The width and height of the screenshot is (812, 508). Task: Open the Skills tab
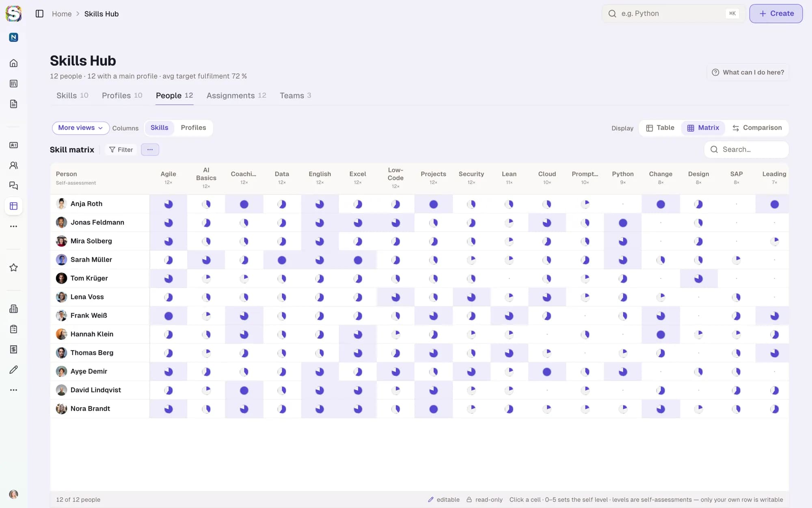(72, 96)
